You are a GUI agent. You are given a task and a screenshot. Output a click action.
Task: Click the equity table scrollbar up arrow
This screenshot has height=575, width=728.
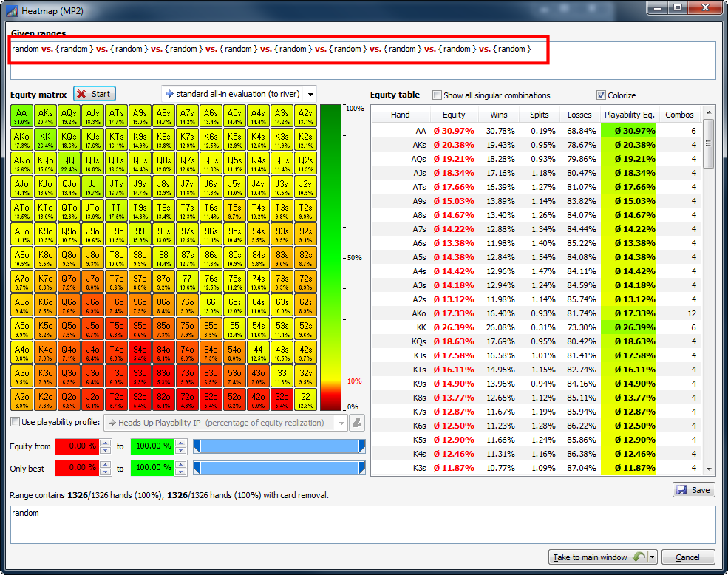709,112
